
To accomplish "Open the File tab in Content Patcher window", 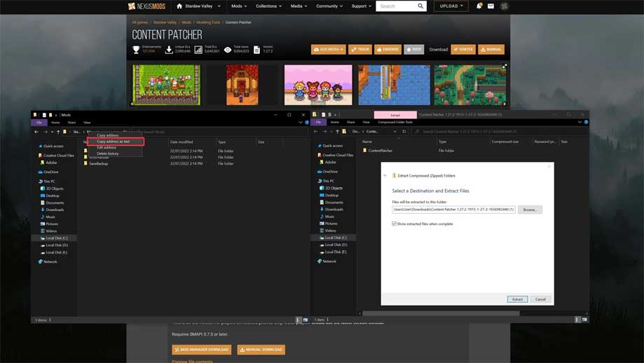I will click(318, 122).
